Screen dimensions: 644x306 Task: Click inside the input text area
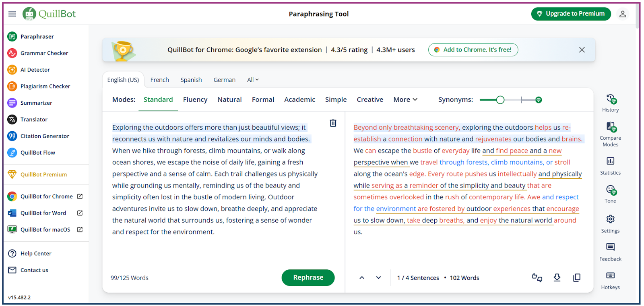coord(216,180)
